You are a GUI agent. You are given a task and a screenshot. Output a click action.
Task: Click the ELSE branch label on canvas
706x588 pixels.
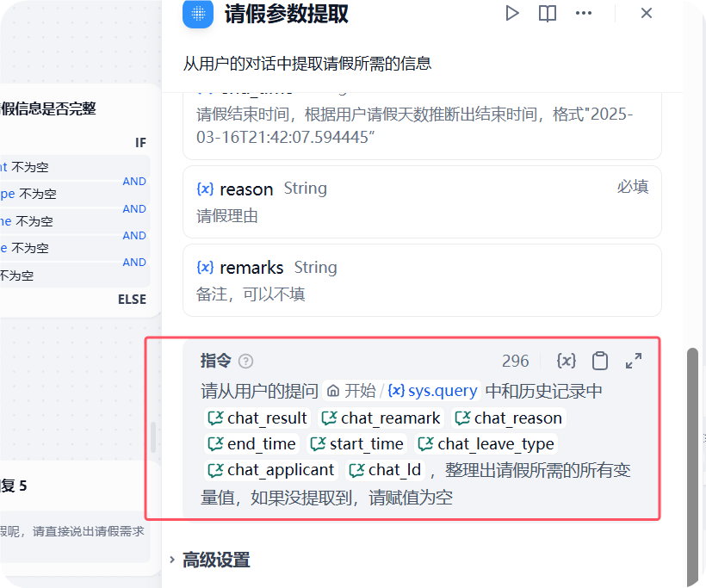tap(132, 300)
